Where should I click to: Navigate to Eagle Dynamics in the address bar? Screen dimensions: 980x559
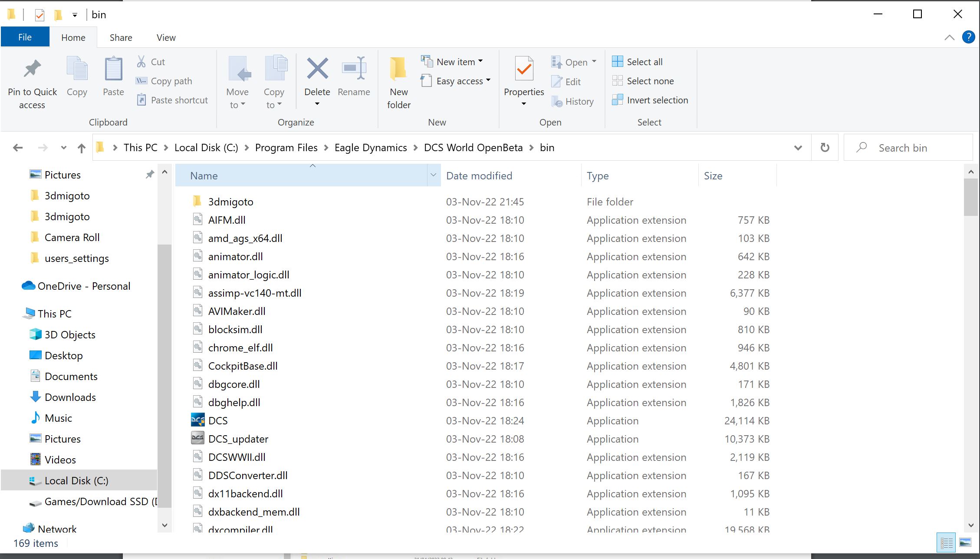click(371, 148)
